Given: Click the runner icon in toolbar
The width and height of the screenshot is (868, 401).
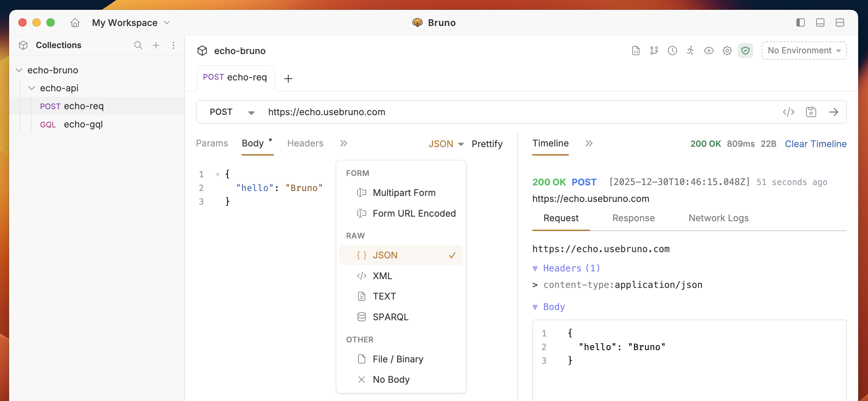Looking at the screenshot, I should 690,51.
